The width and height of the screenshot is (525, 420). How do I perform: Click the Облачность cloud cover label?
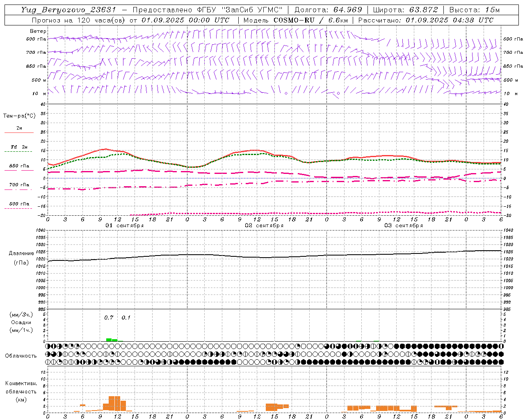[21, 356]
